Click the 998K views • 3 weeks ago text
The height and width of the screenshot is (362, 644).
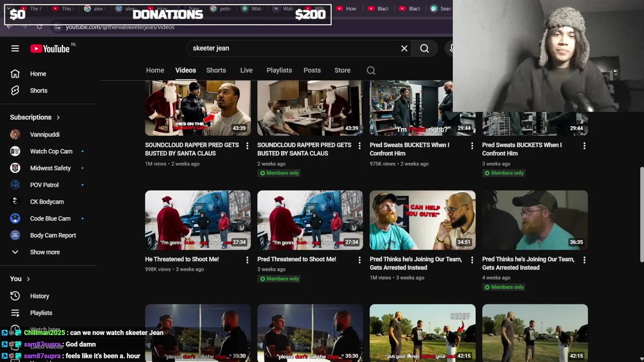pyautogui.click(x=174, y=269)
